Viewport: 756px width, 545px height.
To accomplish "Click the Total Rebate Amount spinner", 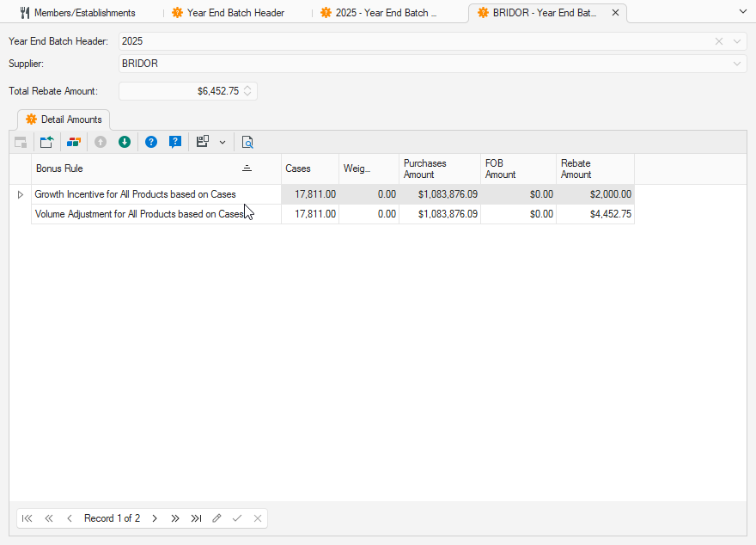I will pos(248,91).
